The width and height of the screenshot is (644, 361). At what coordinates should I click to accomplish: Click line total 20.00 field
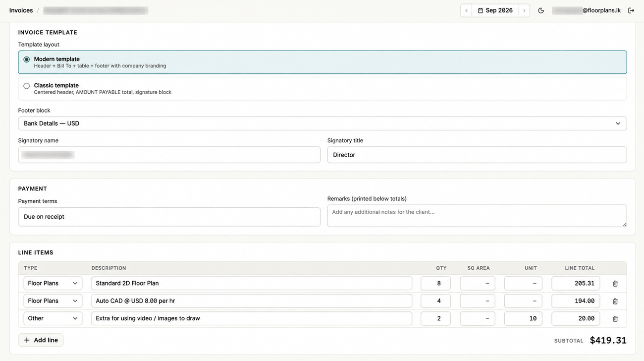click(x=576, y=318)
